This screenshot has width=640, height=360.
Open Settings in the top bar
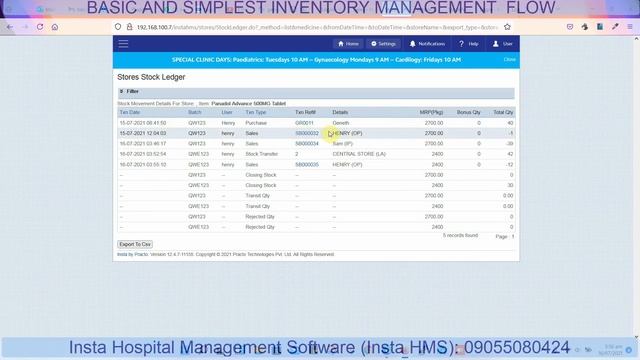[x=383, y=44]
